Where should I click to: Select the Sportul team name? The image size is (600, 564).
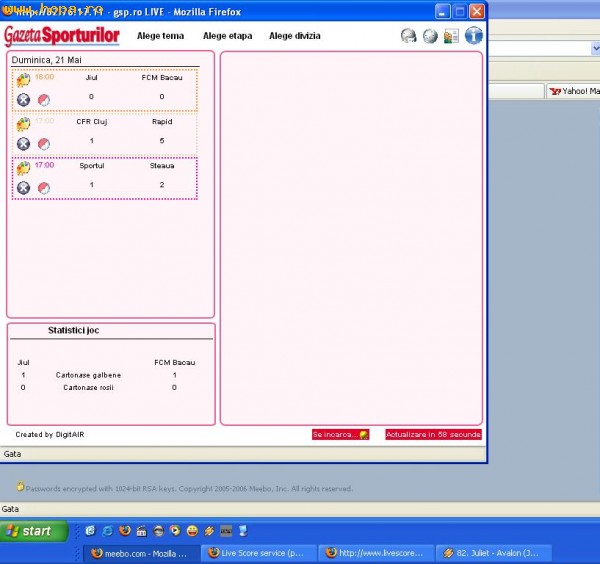(91, 166)
